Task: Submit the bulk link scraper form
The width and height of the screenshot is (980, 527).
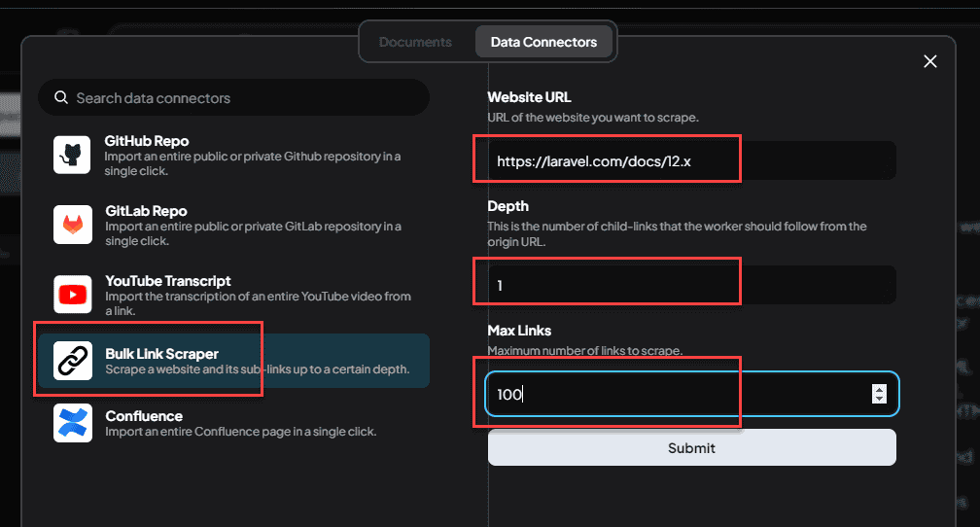Action: click(692, 447)
